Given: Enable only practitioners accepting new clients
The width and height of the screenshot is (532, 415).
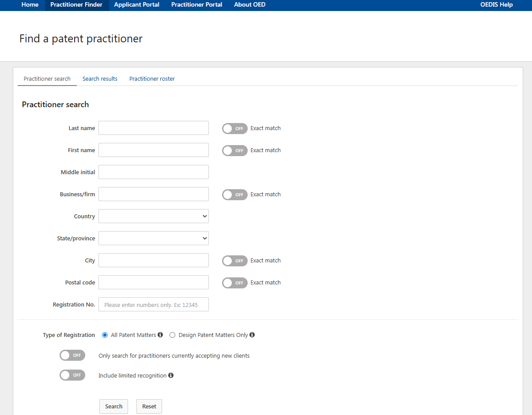Looking at the screenshot, I should pyautogui.click(x=72, y=355).
